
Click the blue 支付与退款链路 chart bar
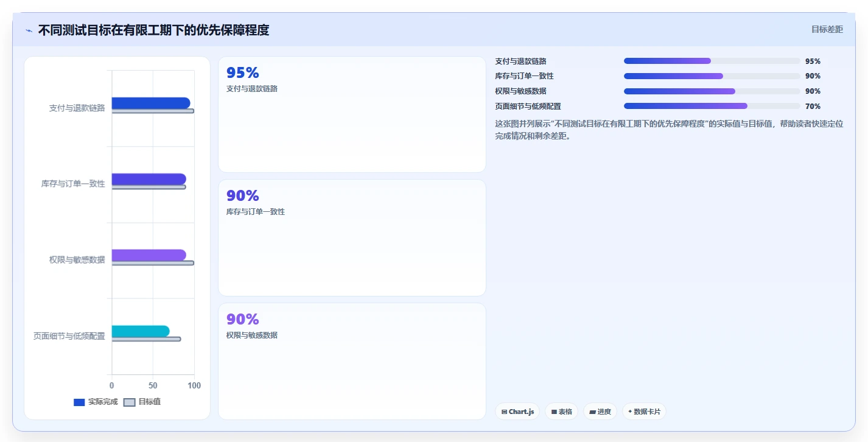[x=150, y=103]
